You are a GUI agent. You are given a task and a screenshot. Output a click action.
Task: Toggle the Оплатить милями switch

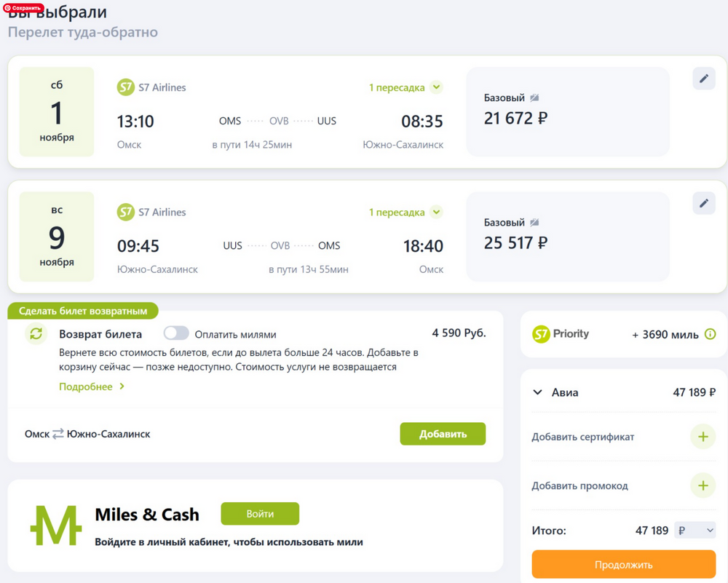tap(176, 334)
